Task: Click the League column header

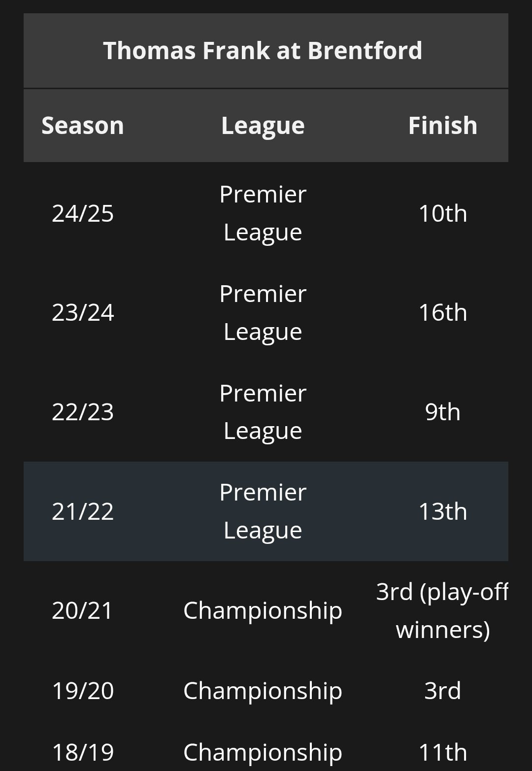Action: coord(263,126)
